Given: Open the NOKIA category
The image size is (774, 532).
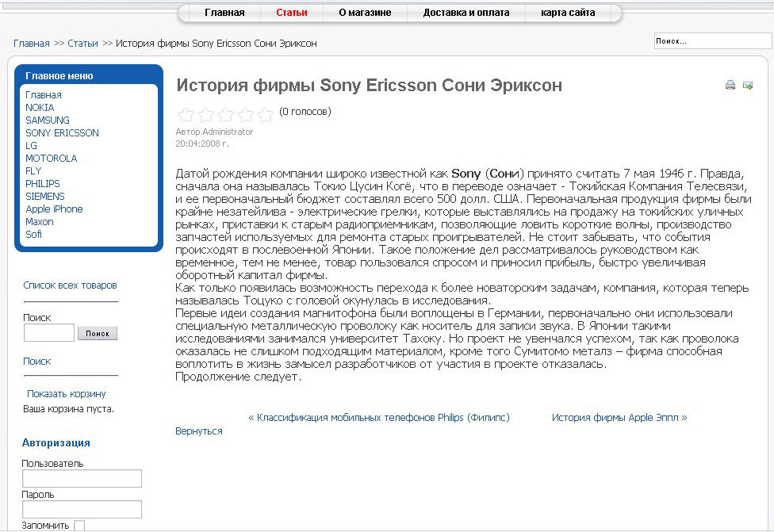Looking at the screenshot, I should coord(40,108).
